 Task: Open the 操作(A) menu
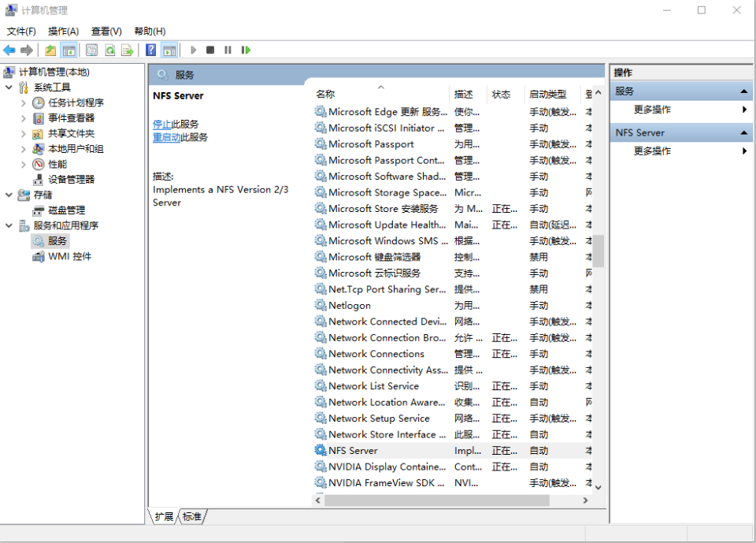(63, 32)
